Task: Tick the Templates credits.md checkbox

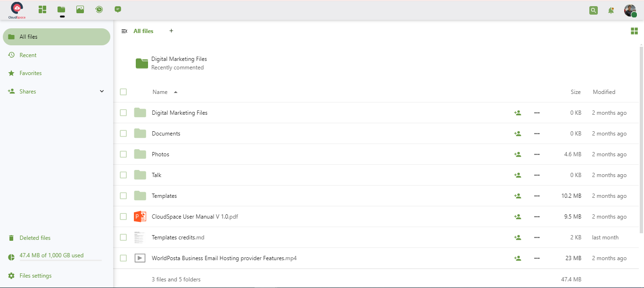Action: (124, 237)
